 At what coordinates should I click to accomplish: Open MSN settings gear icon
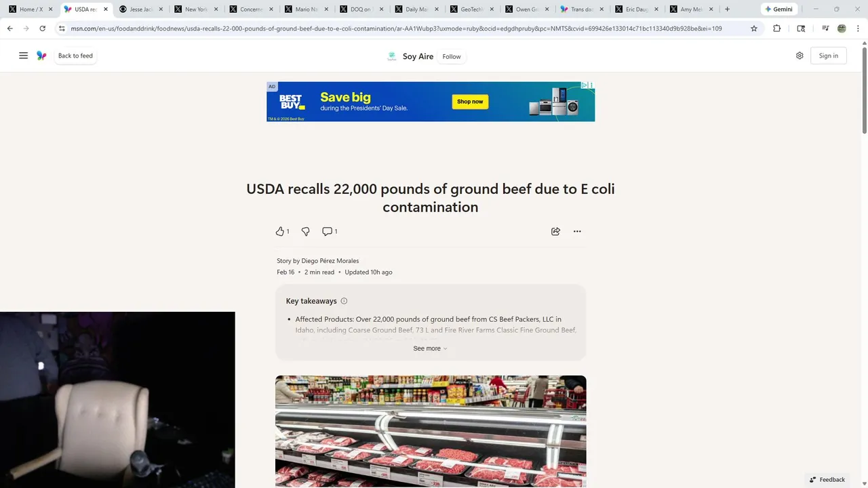point(800,56)
